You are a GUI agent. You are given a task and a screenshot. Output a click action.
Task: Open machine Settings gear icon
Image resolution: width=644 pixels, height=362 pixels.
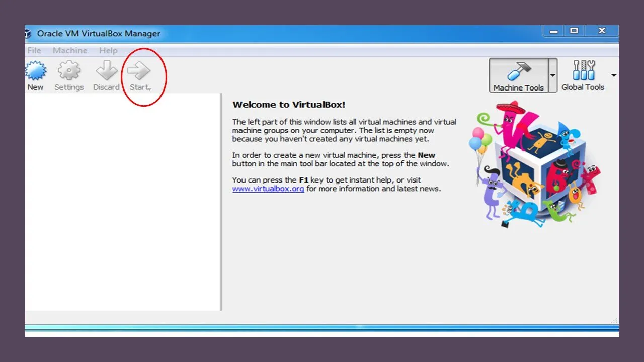(69, 71)
